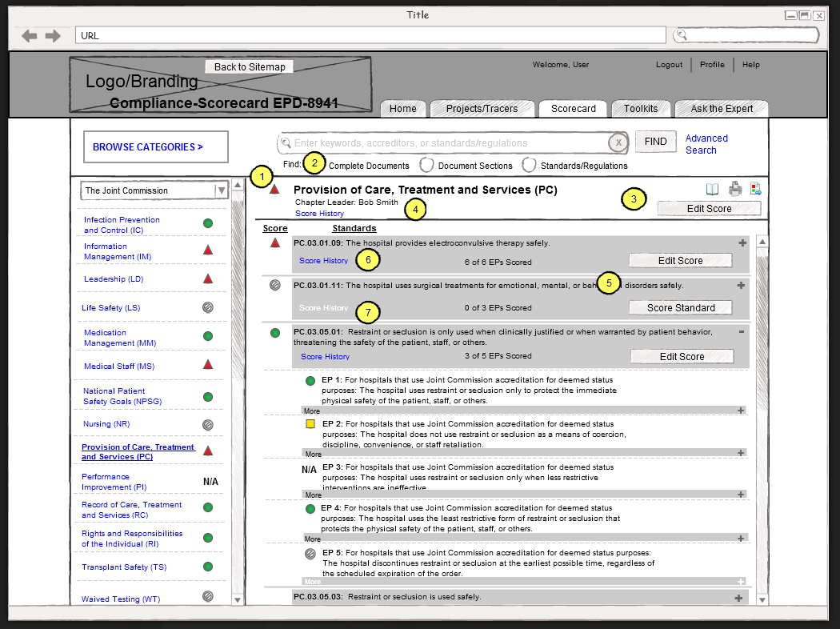Viewport: 840px width, 629px height.
Task: Open the Waived Testing (WT) chapter link
Action: point(121,599)
